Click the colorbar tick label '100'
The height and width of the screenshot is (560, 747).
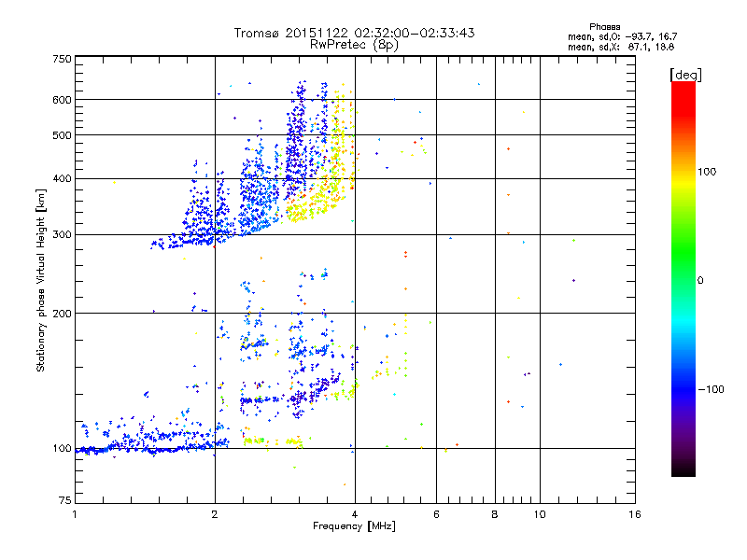(x=707, y=172)
